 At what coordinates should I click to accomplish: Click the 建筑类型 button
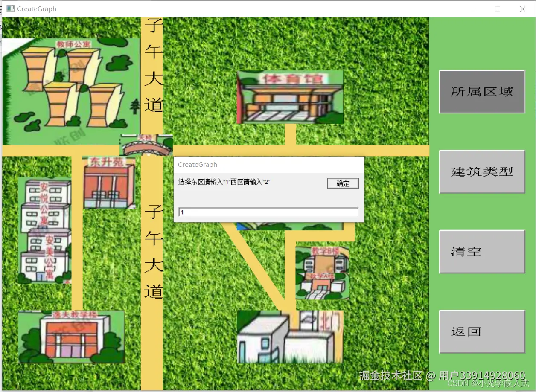click(481, 172)
